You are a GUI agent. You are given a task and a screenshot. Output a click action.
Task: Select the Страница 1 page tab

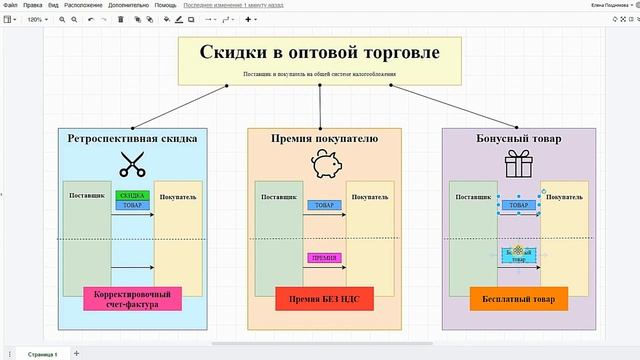42,354
